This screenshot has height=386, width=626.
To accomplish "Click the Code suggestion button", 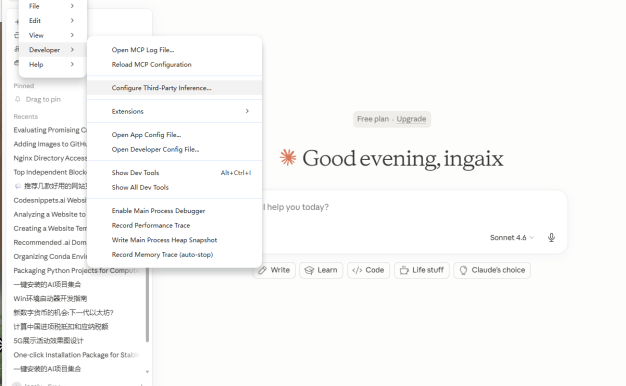I will coord(368,270).
